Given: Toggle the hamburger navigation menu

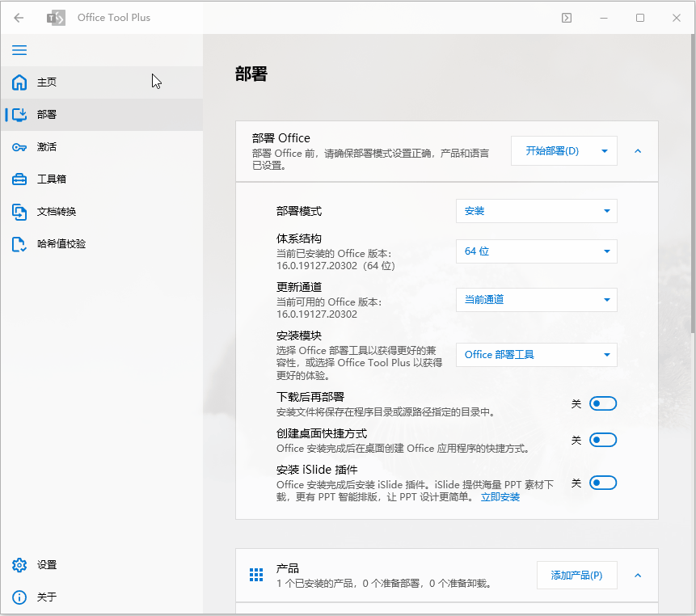Looking at the screenshot, I should (x=19, y=50).
